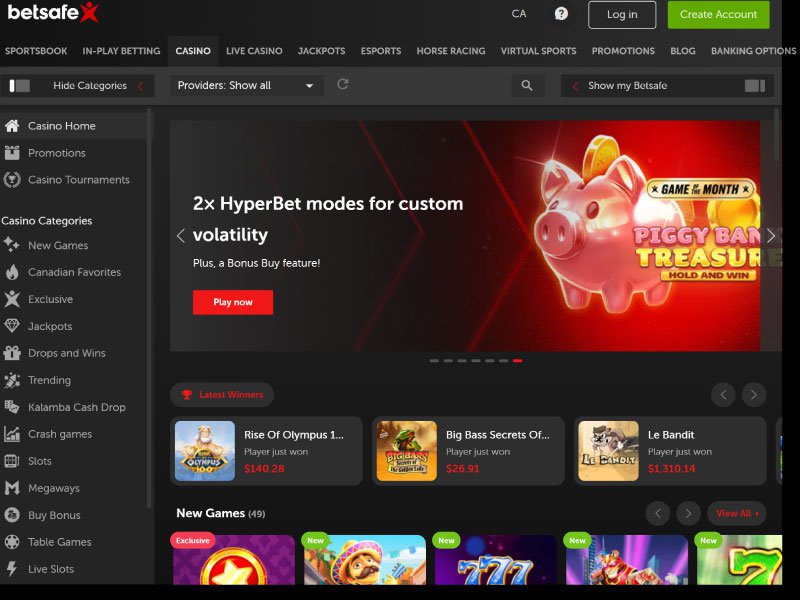Viewport: 800px width, 600px height.
Task: Click the Casino Home house icon
Action: 12,126
